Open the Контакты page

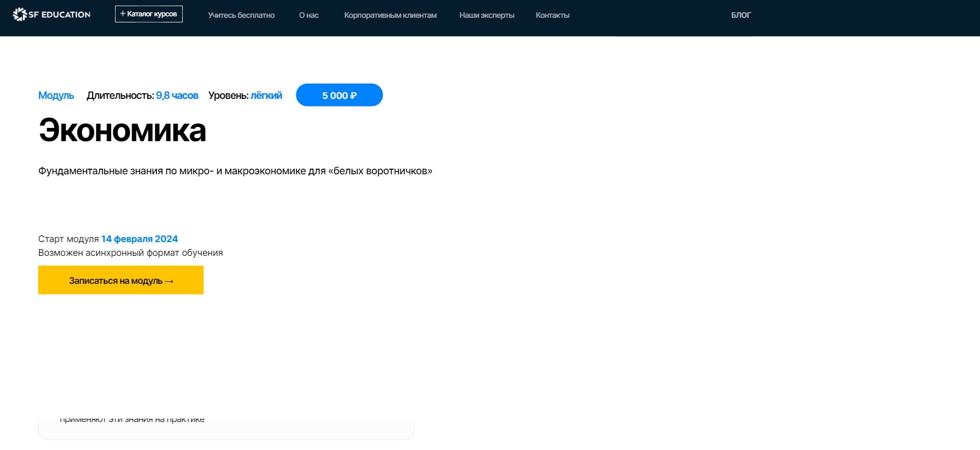(x=552, y=15)
